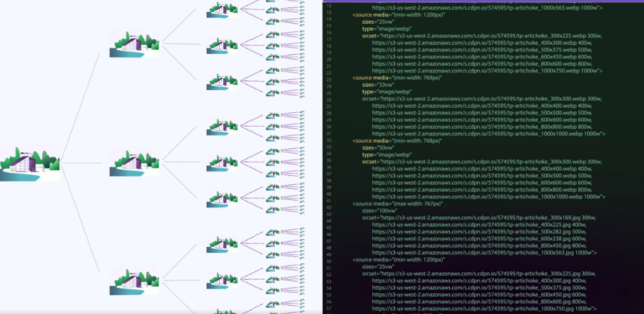Click the middle second-level house connected to root
This screenshot has width=644, height=314.
point(126,163)
